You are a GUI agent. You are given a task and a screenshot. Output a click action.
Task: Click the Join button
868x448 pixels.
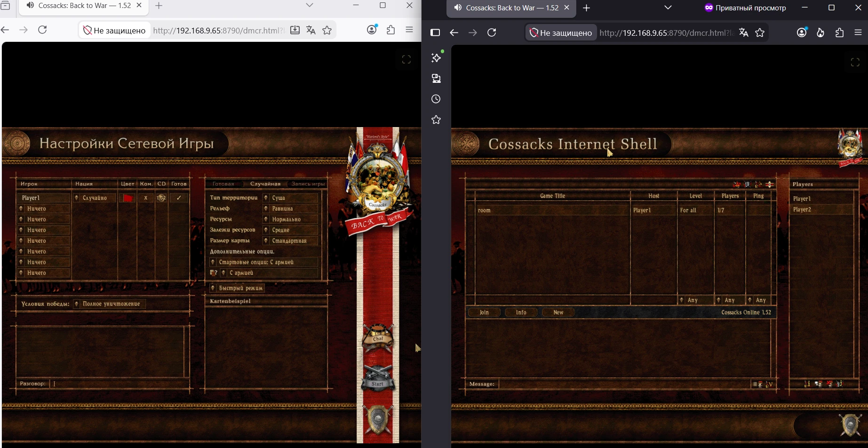(x=484, y=312)
